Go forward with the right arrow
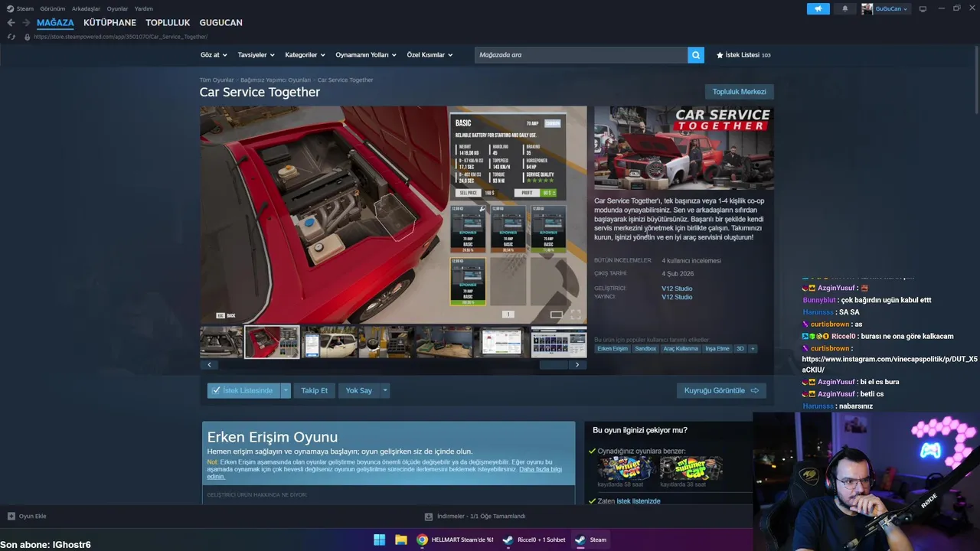Viewport: 980px width, 551px height. [x=28, y=23]
